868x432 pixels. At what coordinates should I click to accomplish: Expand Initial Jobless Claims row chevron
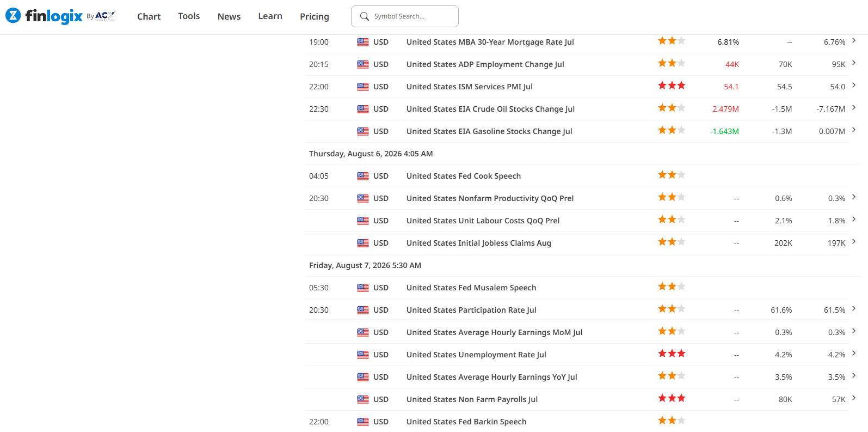(x=854, y=241)
